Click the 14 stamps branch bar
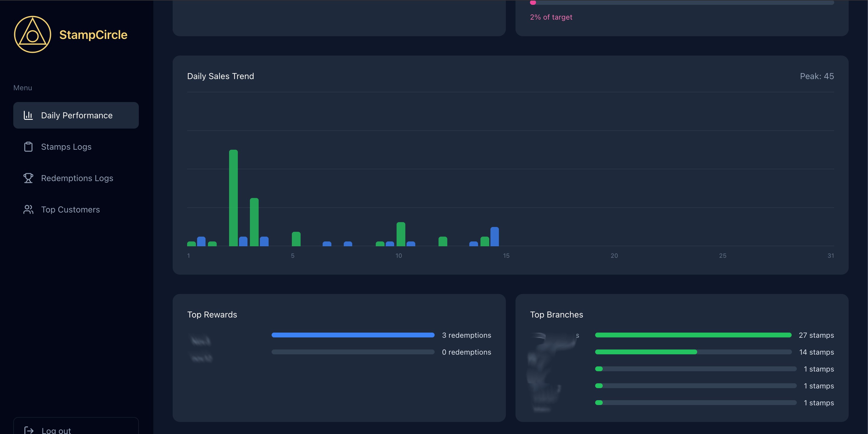 (646, 352)
